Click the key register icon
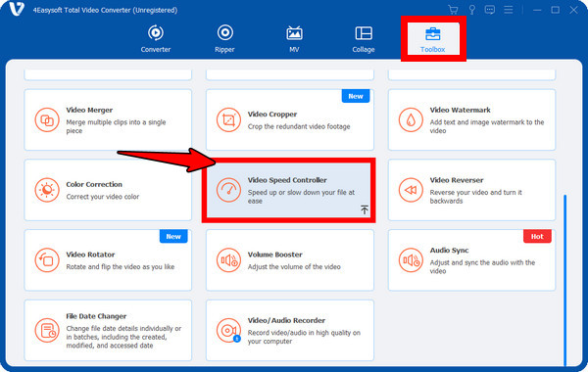Screen dimensions: 588x372 [x=471, y=10]
